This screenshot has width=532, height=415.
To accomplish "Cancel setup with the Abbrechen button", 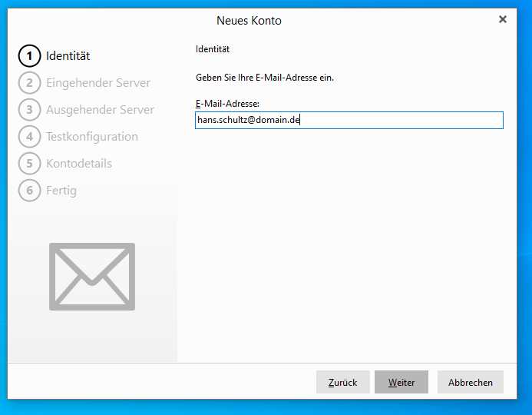I will [x=471, y=382].
